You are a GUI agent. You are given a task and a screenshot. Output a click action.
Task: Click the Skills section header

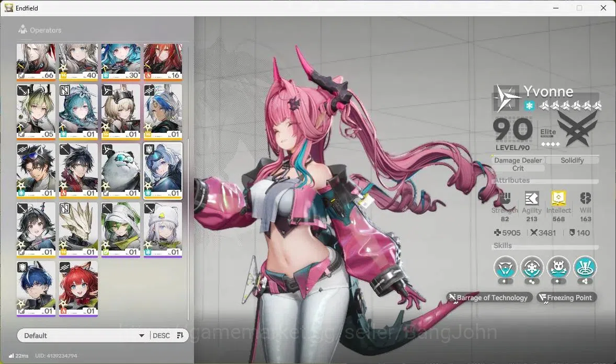coord(503,246)
